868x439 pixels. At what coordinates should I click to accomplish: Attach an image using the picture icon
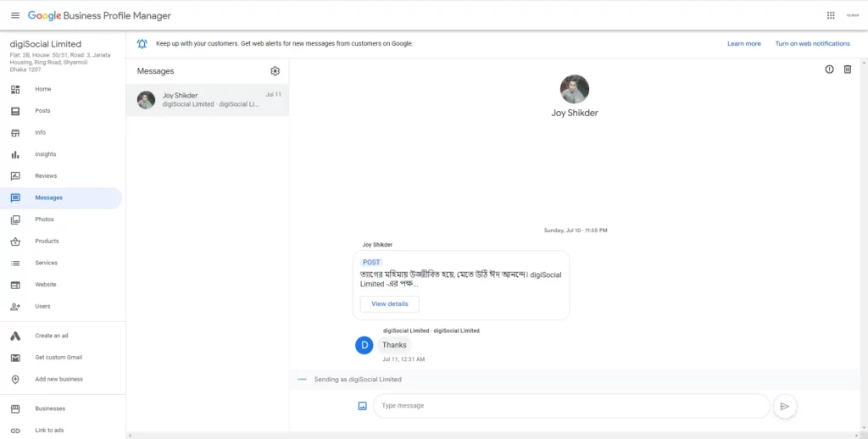pos(363,406)
